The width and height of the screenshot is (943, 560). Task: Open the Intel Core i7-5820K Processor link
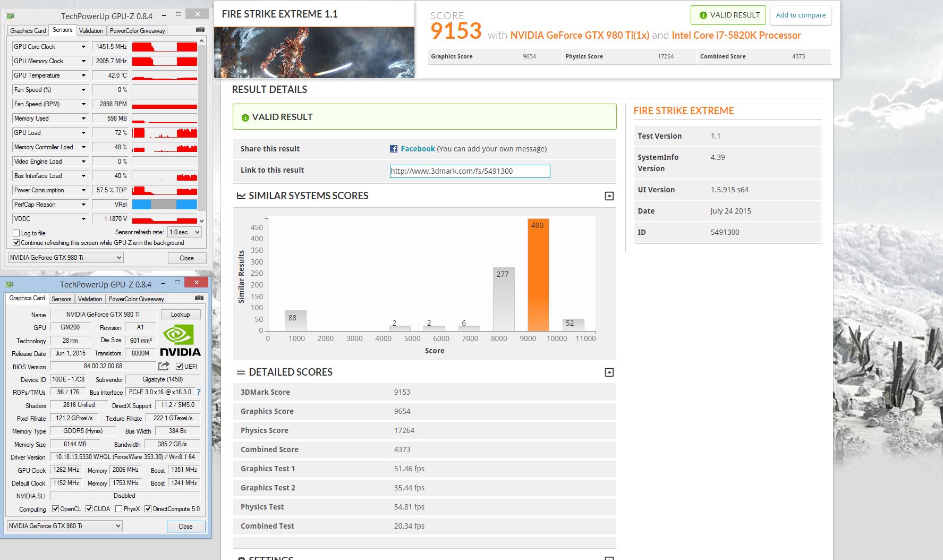(736, 36)
